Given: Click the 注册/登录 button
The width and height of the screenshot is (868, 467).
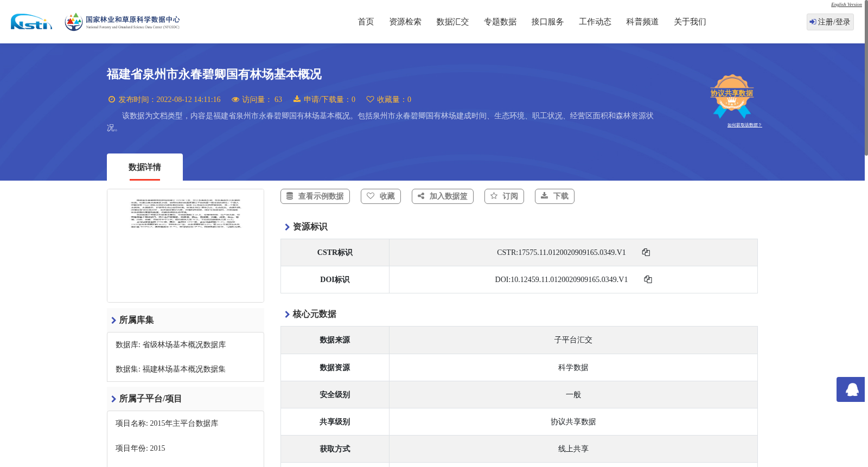Looking at the screenshot, I should pos(830,22).
